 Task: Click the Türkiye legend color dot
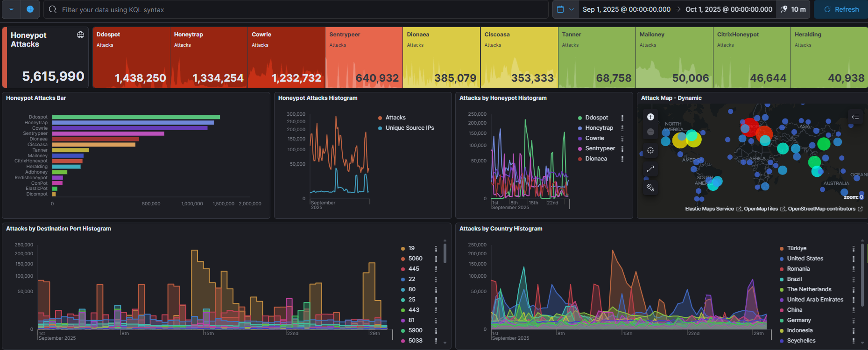(x=782, y=248)
